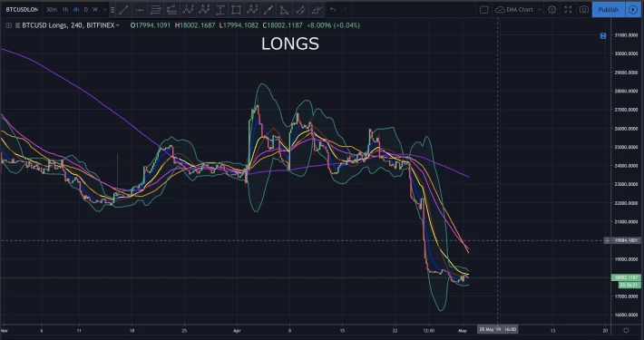This screenshot has height=340, width=644.
Task: Click the May label on time axis
Action: (463, 330)
